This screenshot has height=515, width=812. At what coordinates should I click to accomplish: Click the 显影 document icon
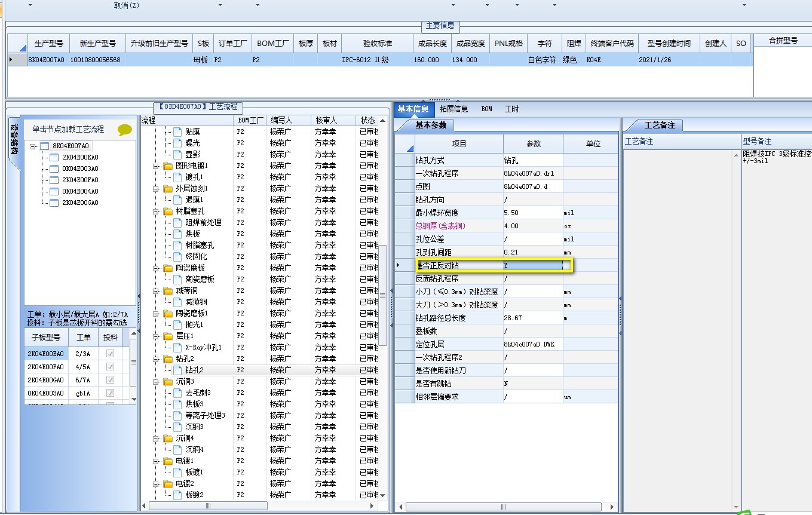[177, 154]
